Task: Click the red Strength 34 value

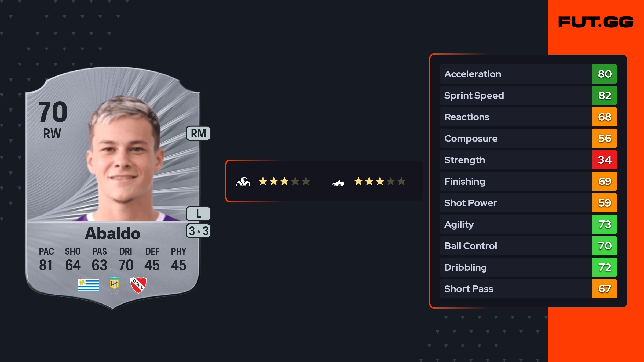Action: click(x=605, y=160)
